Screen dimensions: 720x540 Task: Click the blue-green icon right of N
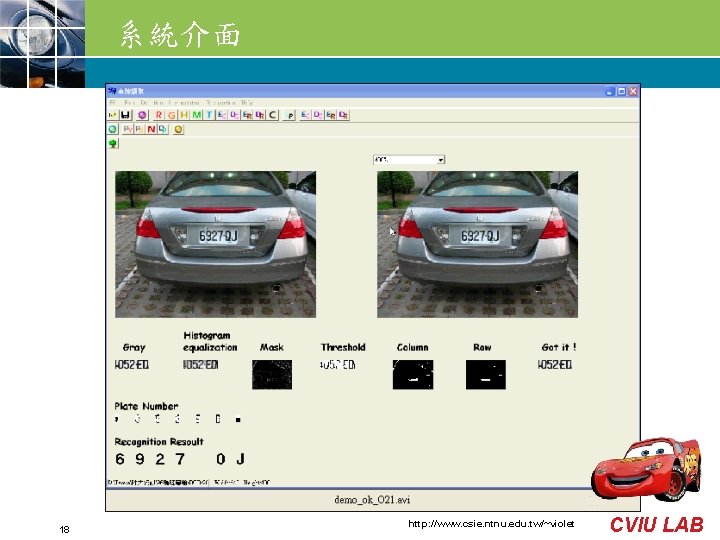point(163,129)
